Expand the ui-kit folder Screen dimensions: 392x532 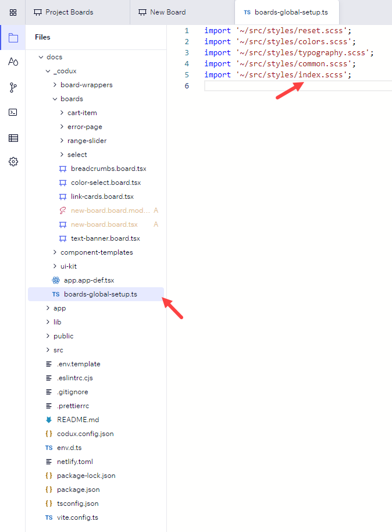(55, 266)
